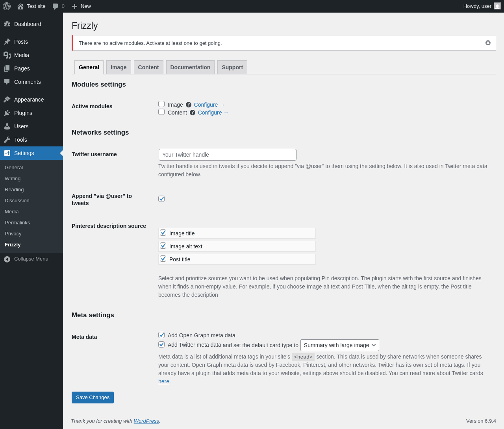Open the Documentation tab
The width and height of the screenshot is (504, 429).
190,67
